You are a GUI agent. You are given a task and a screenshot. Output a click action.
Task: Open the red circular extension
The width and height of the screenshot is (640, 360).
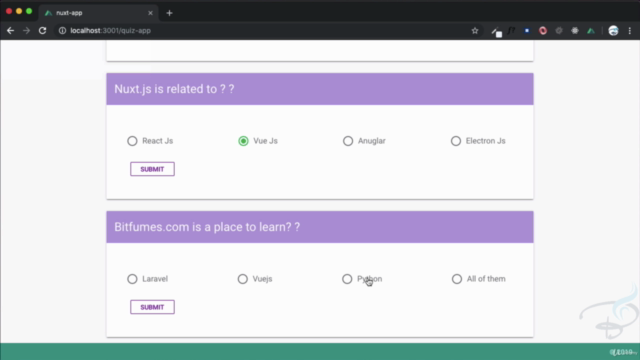point(543,31)
